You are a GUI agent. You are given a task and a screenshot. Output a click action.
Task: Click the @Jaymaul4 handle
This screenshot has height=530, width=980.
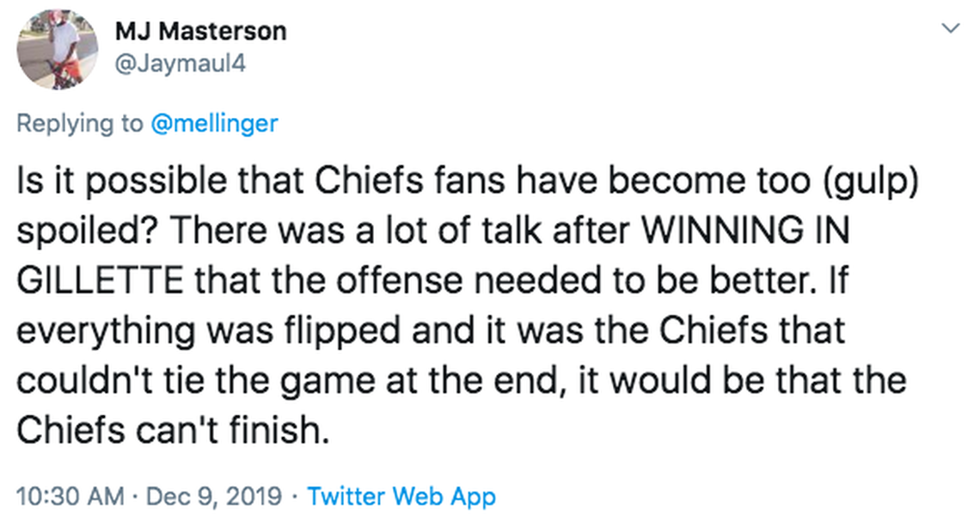coord(180,62)
